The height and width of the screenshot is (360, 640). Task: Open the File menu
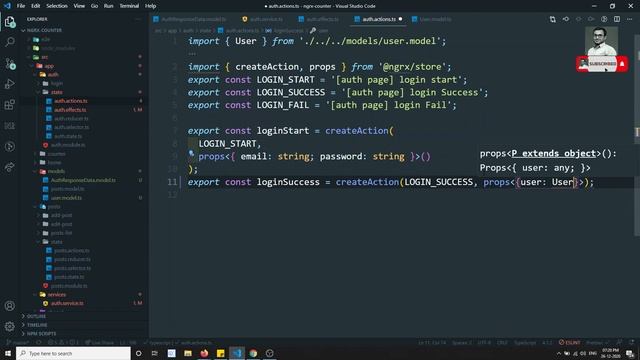tap(21, 6)
